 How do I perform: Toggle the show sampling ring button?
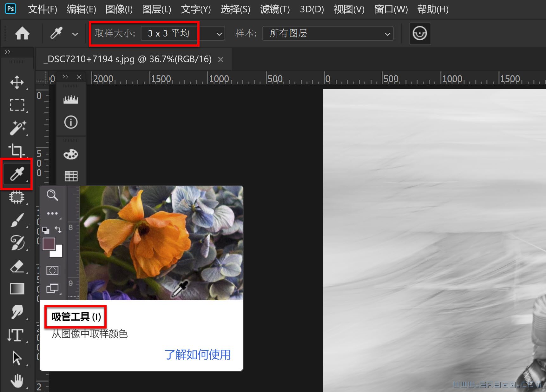[x=420, y=33]
